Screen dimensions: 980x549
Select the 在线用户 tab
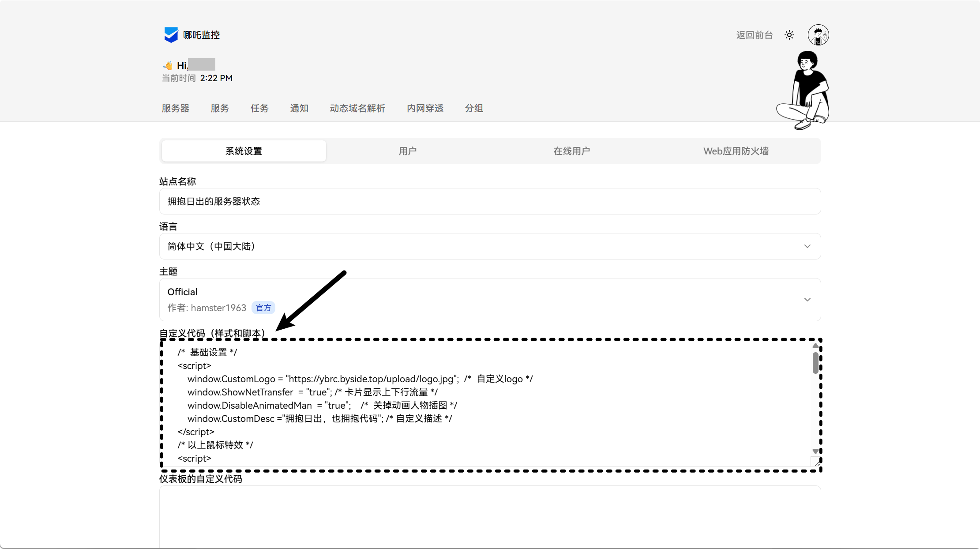[571, 151]
